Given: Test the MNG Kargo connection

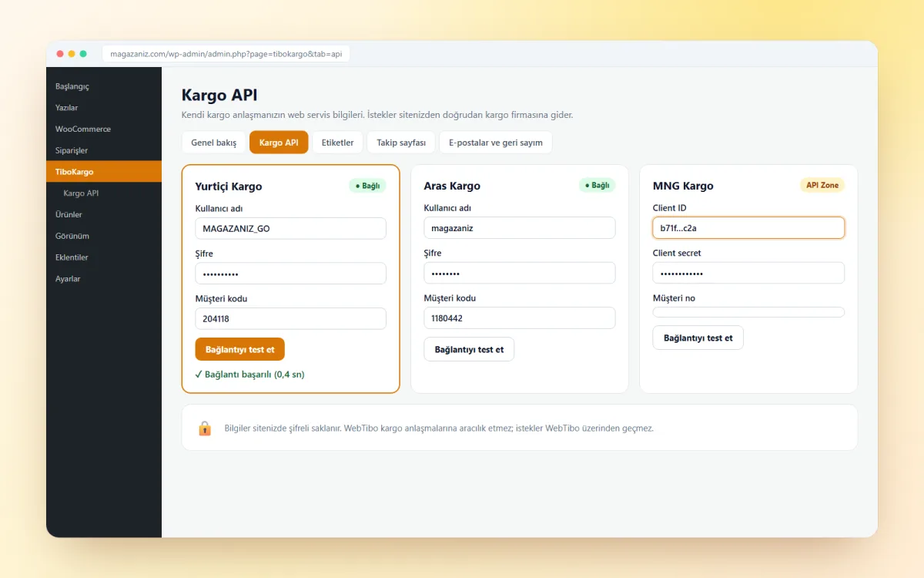Looking at the screenshot, I should [x=698, y=338].
